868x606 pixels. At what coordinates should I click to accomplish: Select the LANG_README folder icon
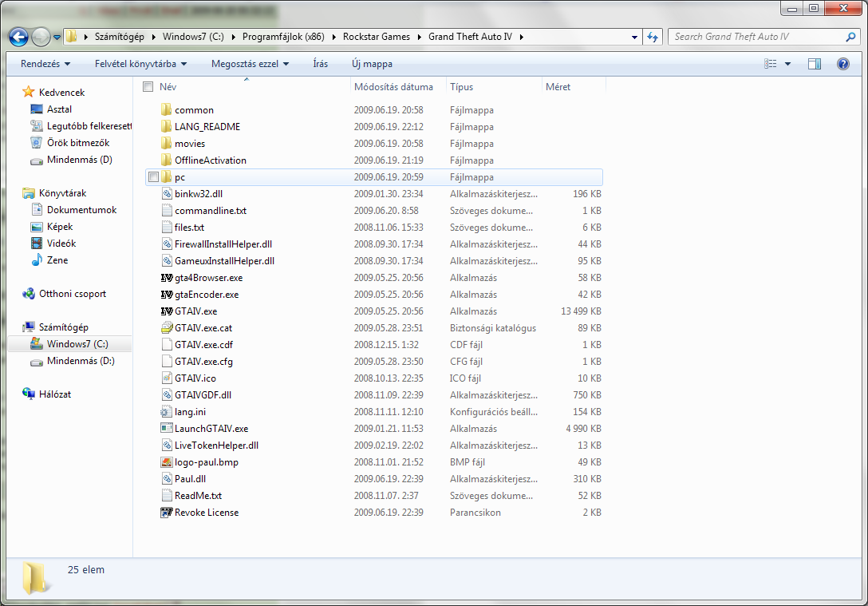point(167,126)
